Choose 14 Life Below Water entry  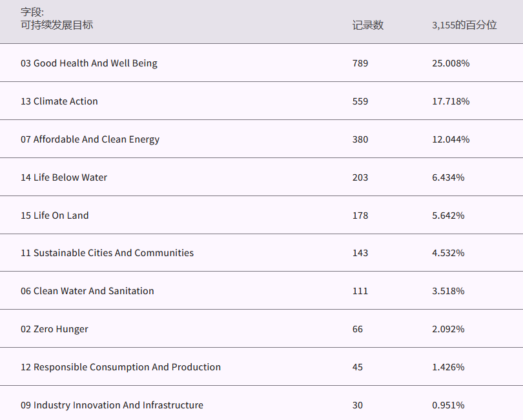64,177
